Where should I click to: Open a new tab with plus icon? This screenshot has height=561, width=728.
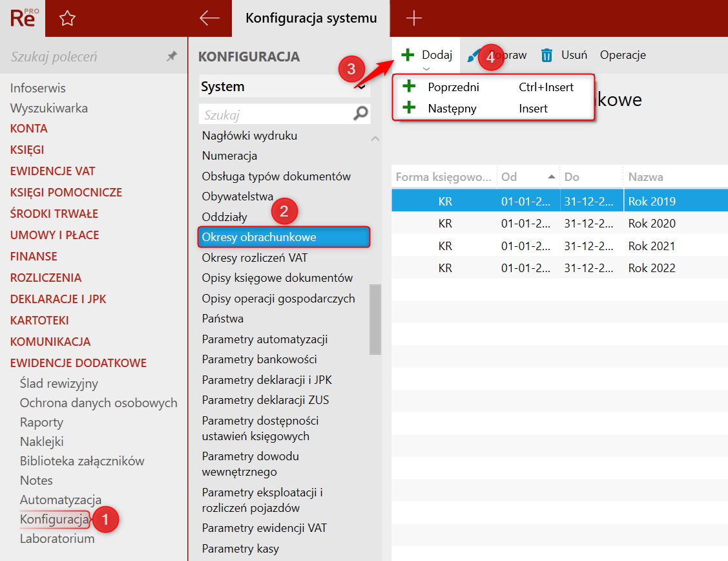click(413, 18)
